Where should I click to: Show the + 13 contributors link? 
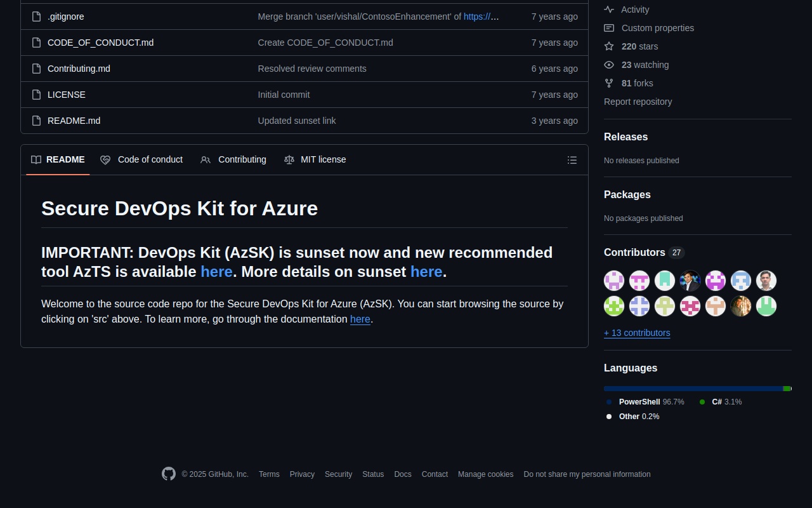pos(637,333)
